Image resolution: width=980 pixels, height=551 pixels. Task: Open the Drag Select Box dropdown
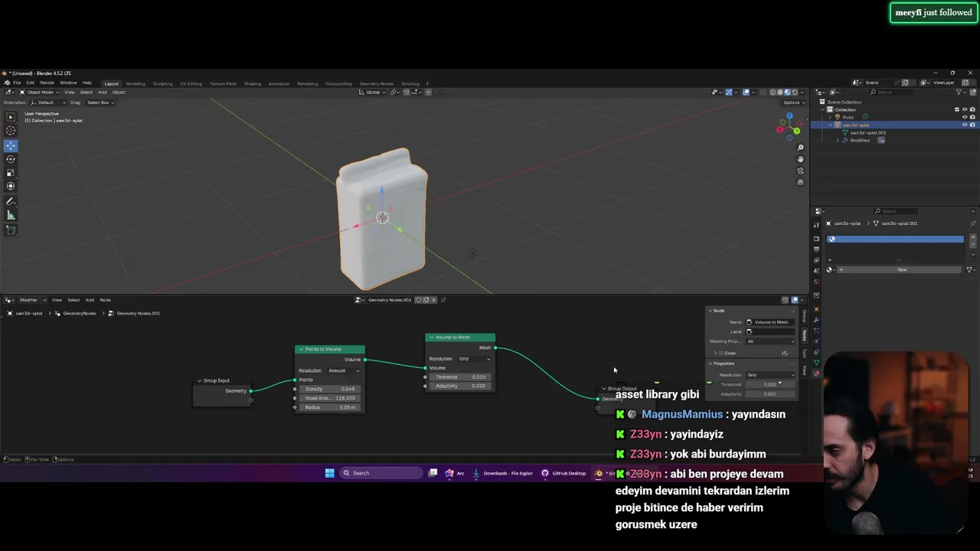(x=100, y=103)
